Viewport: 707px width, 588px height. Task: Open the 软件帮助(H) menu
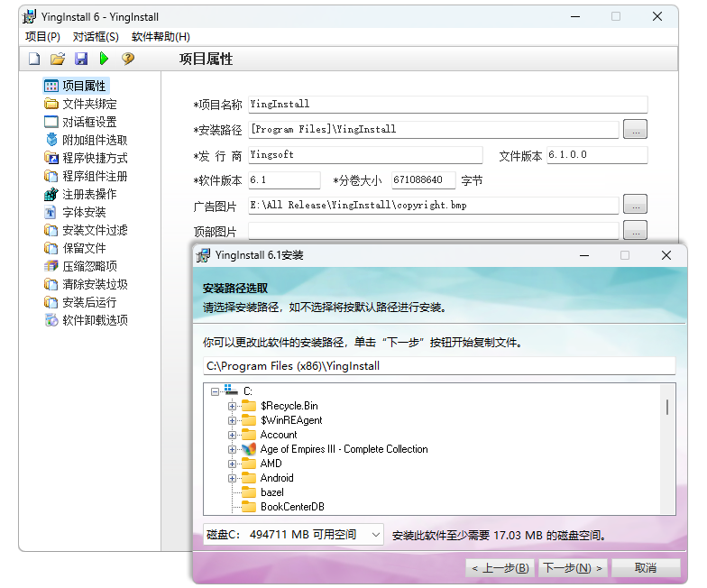pyautogui.click(x=161, y=37)
